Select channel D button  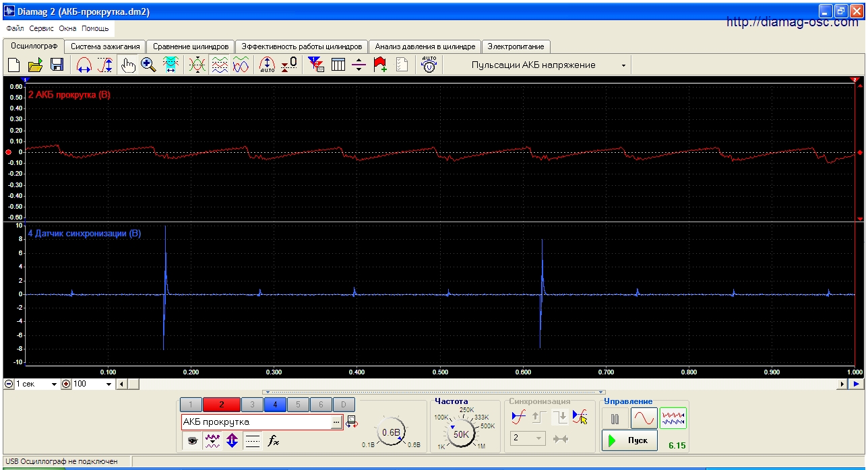pyautogui.click(x=344, y=405)
